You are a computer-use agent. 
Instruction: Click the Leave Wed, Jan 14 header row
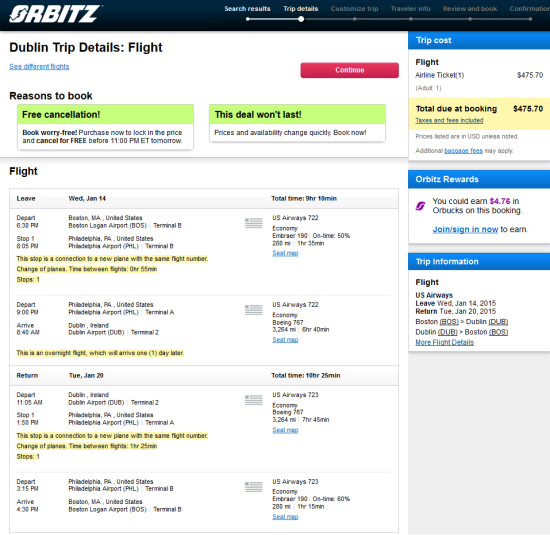coord(204,199)
